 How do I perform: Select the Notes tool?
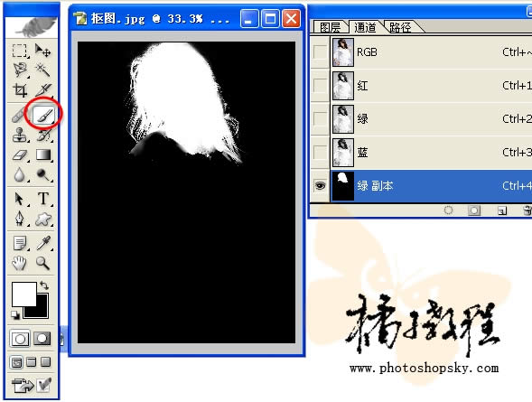(x=19, y=243)
